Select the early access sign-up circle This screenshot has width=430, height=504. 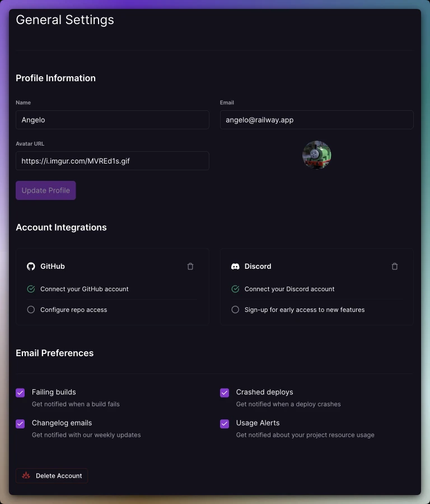coord(235,310)
